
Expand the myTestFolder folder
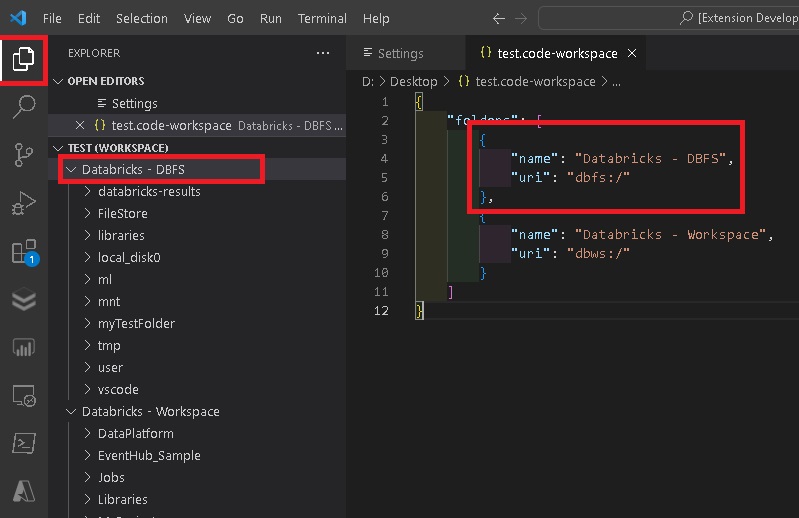click(88, 323)
